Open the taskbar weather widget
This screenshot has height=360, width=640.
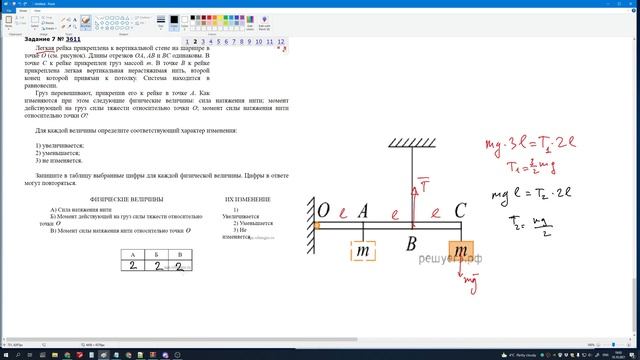(x=519, y=355)
